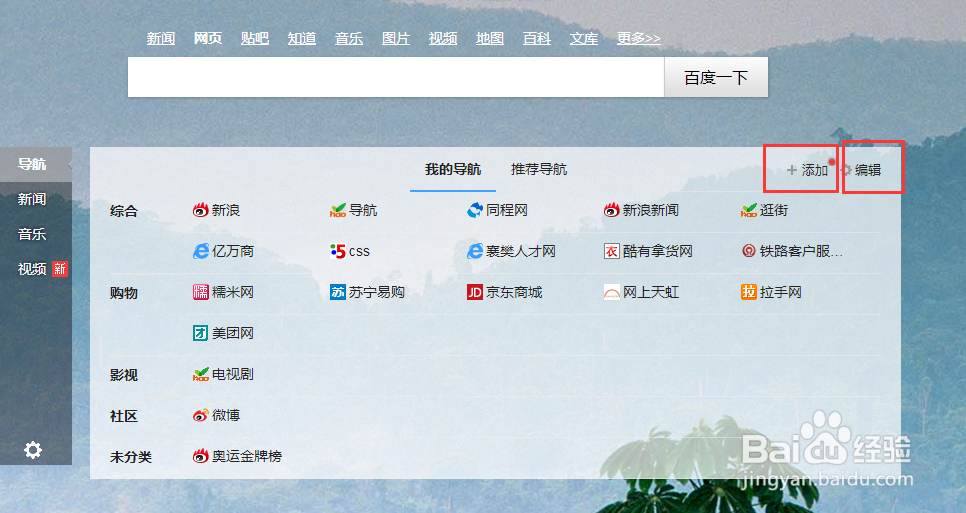Open the 文库 link

point(584,38)
